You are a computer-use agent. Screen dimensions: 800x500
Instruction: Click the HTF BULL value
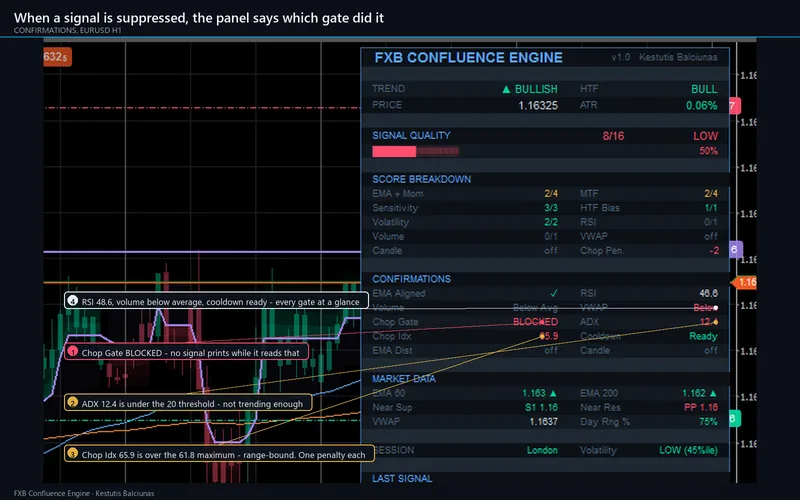[704, 89]
